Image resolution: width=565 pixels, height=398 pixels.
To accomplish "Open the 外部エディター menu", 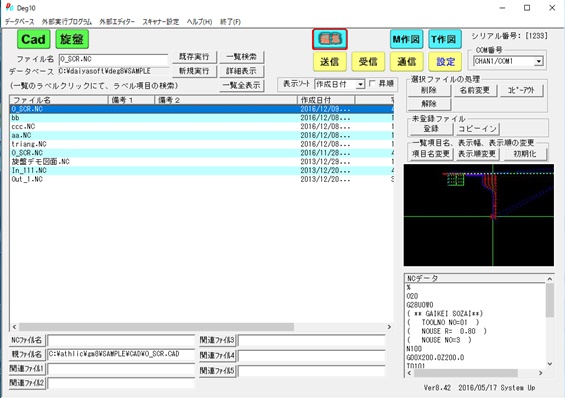I will pyautogui.click(x=117, y=22).
